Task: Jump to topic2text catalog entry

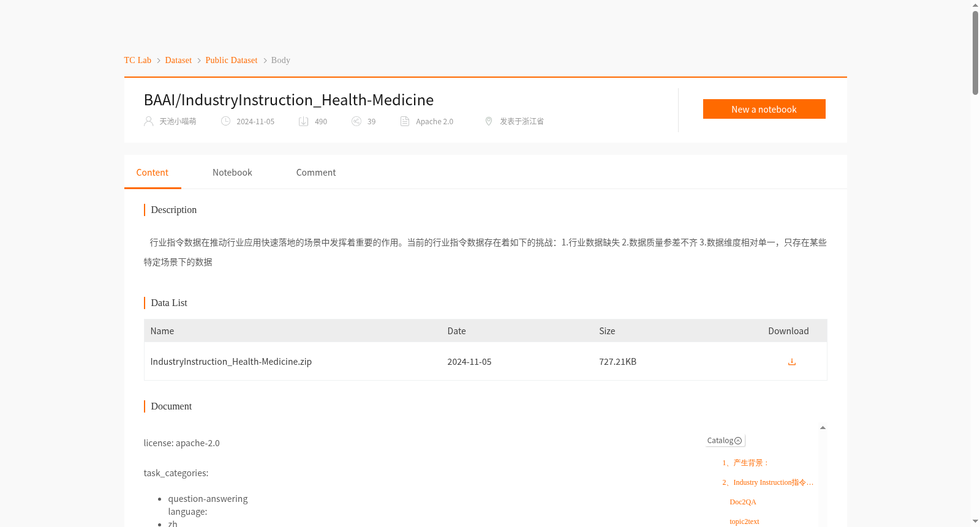Action: tap(744, 521)
